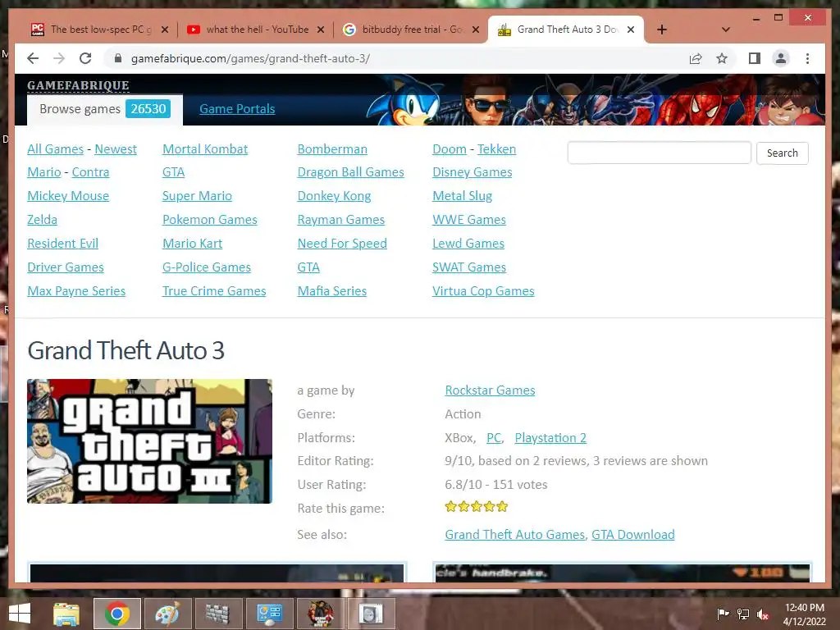Open the Max Payne Series link
The width and height of the screenshot is (840, 630).
click(76, 291)
